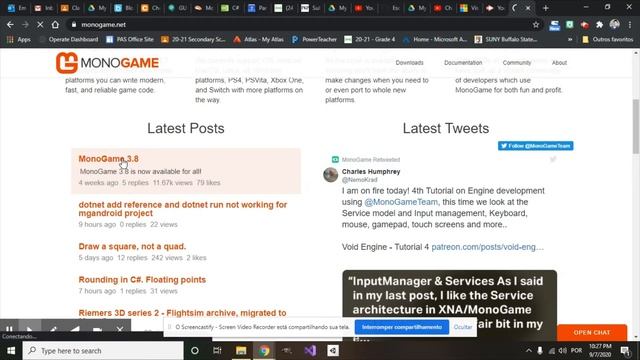Open the Outros favoritos bookmarks folder
The height and width of the screenshot is (360, 640).
tap(607, 40)
